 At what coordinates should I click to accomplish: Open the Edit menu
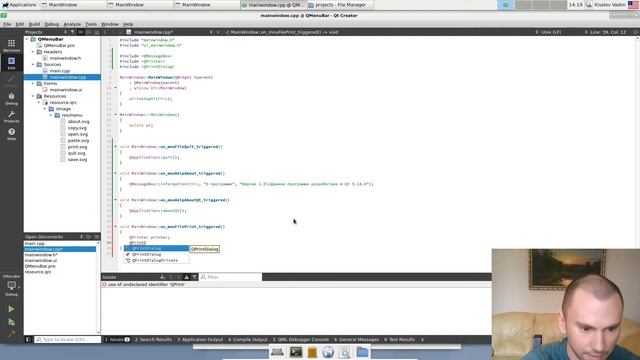pyautogui.click(x=20, y=24)
